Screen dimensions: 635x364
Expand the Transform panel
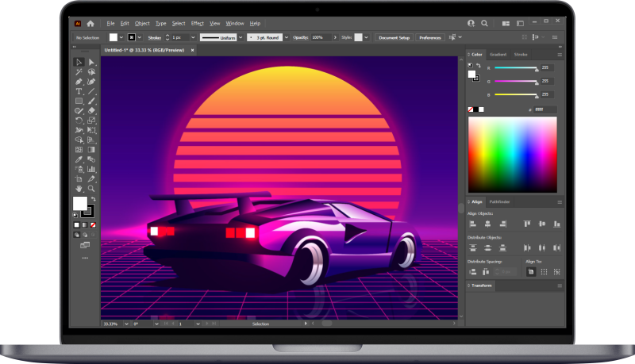[482, 285]
